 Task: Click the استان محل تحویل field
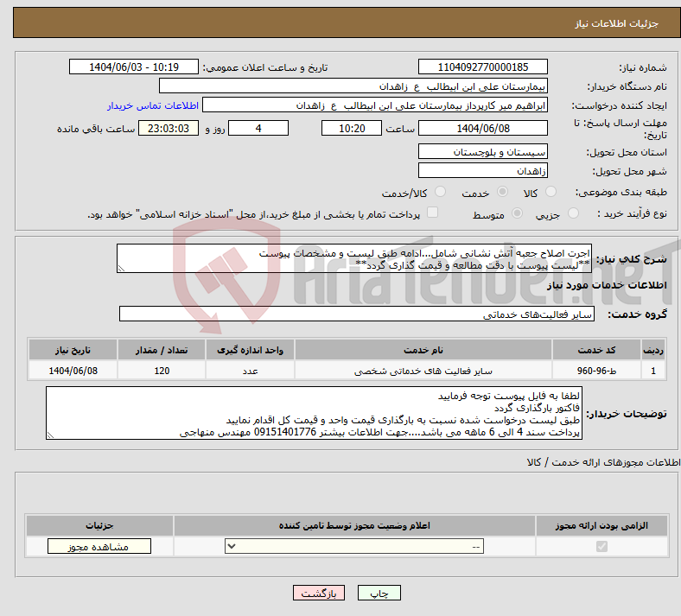pyautogui.click(x=483, y=151)
